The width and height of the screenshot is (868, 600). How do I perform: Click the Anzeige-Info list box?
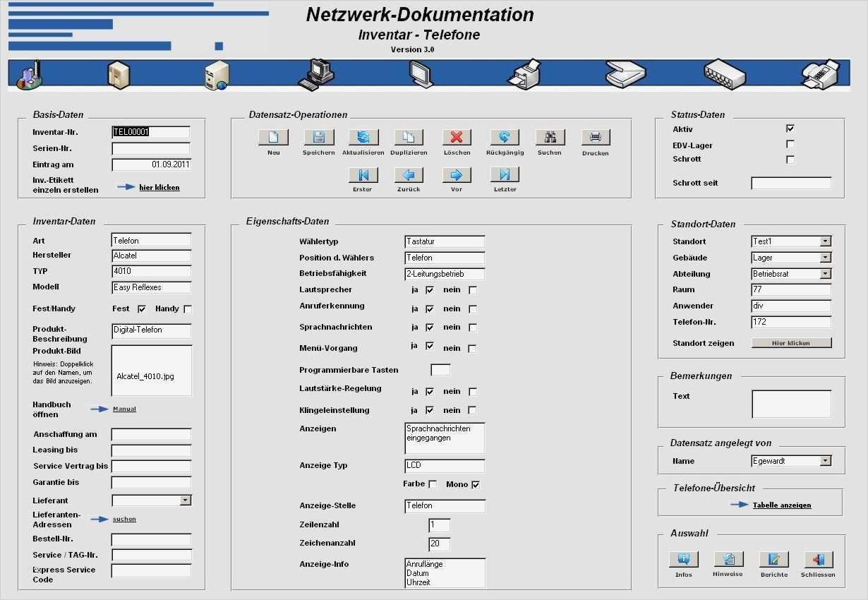coord(445,573)
